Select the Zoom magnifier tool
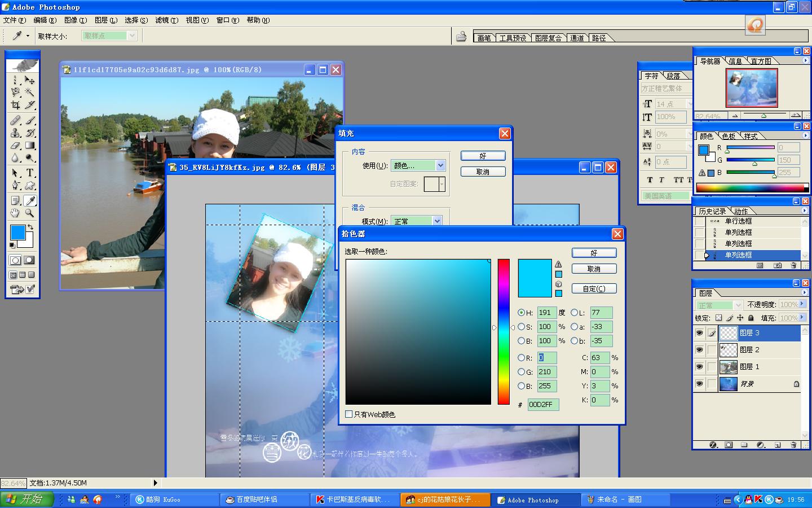Image resolution: width=812 pixels, height=508 pixels. [30, 213]
